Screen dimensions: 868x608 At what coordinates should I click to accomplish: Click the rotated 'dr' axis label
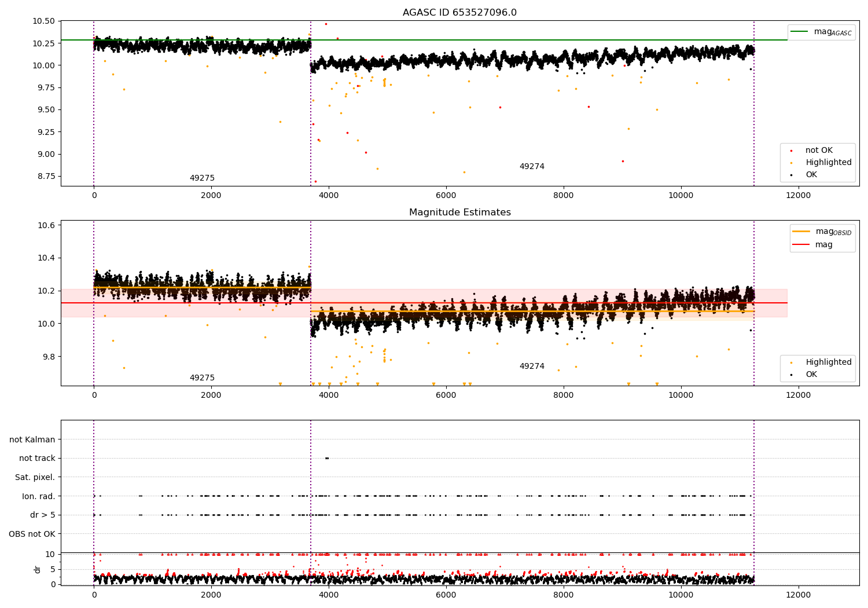(x=37, y=569)
